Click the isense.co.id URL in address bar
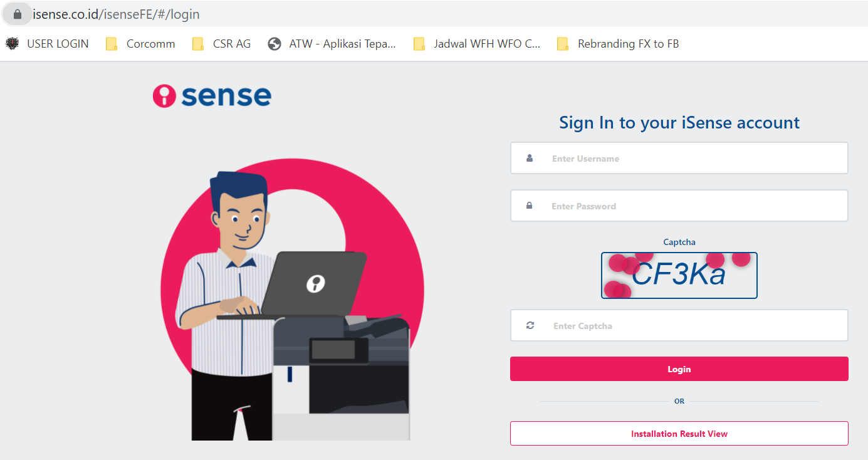868x460 pixels. [117, 14]
